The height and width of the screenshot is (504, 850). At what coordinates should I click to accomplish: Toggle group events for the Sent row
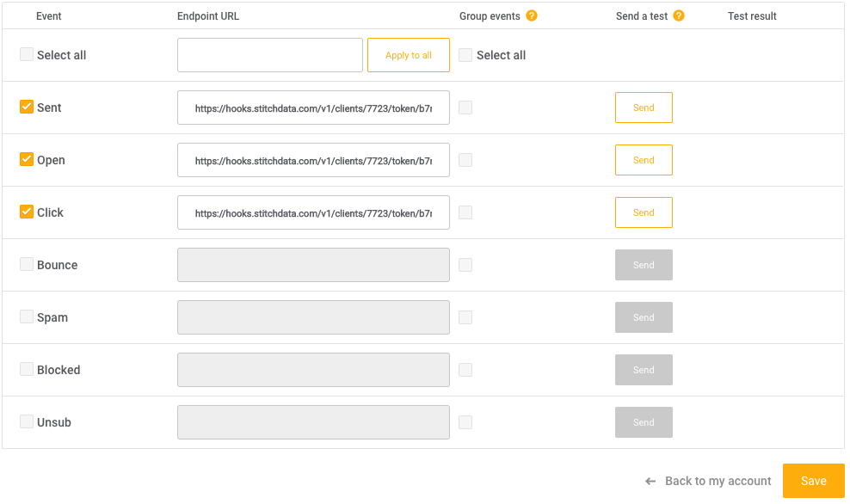click(465, 107)
